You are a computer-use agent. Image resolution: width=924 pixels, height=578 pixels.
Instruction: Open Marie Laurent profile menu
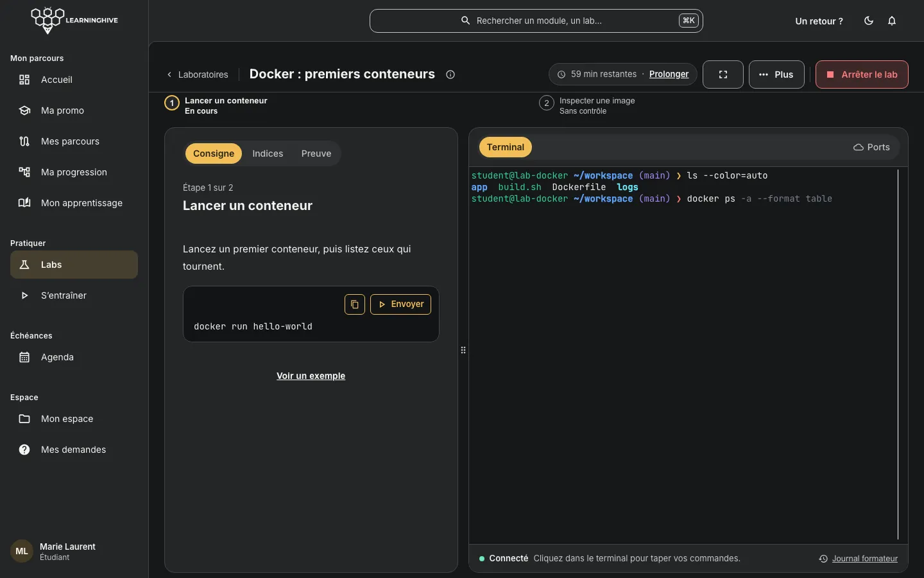coord(74,552)
